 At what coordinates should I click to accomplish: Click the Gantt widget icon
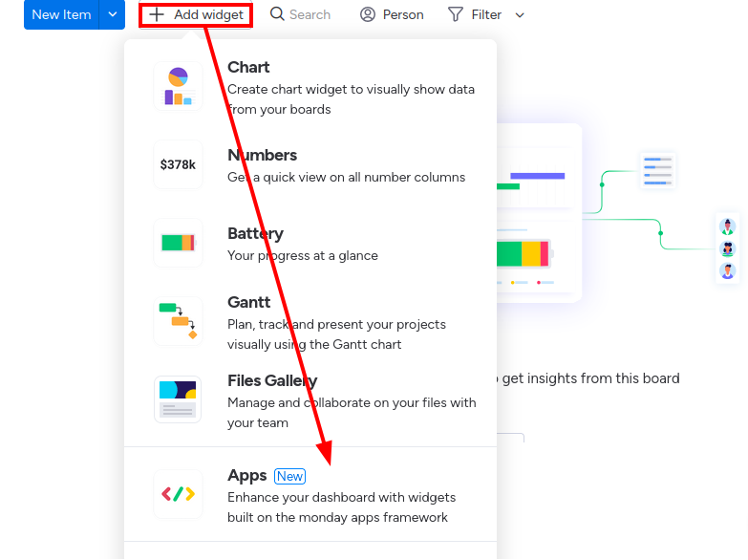178,321
